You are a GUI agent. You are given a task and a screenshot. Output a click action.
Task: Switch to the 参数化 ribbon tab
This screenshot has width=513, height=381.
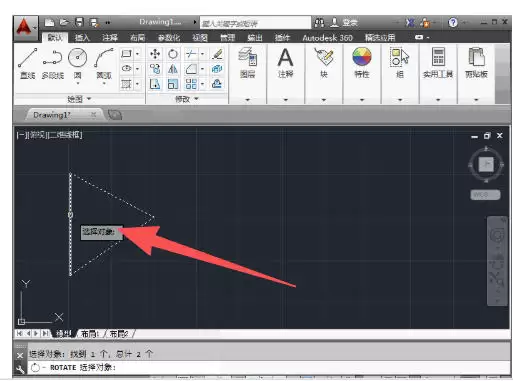click(x=169, y=38)
